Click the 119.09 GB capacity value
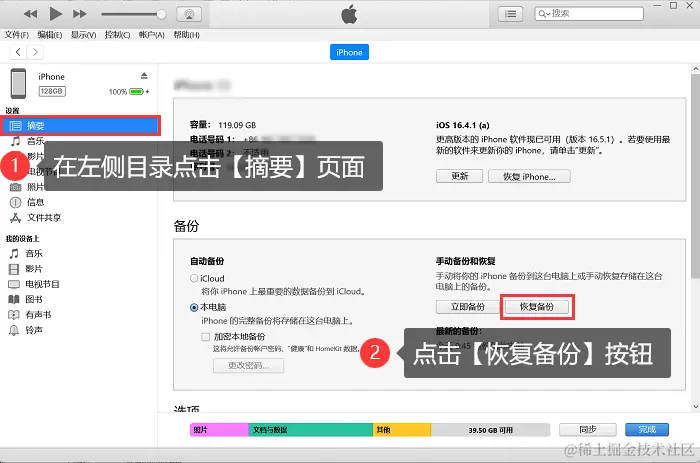 pyautogui.click(x=237, y=125)
